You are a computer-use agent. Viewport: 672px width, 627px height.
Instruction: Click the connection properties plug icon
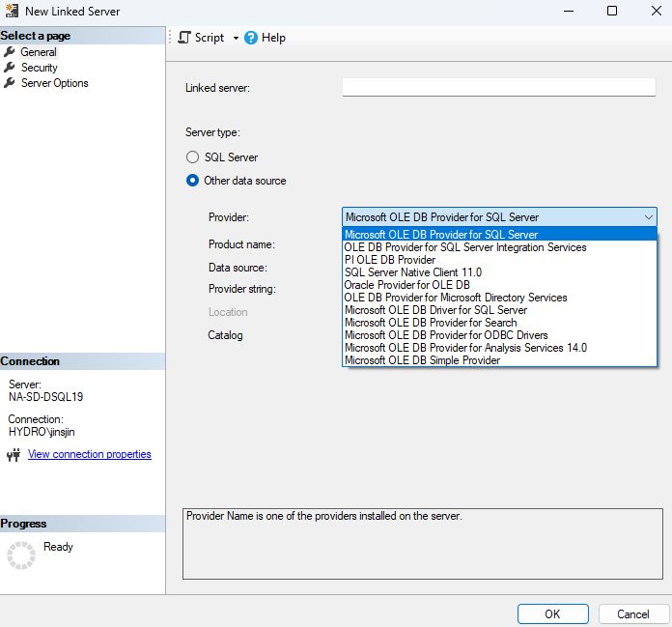[14, 455]
